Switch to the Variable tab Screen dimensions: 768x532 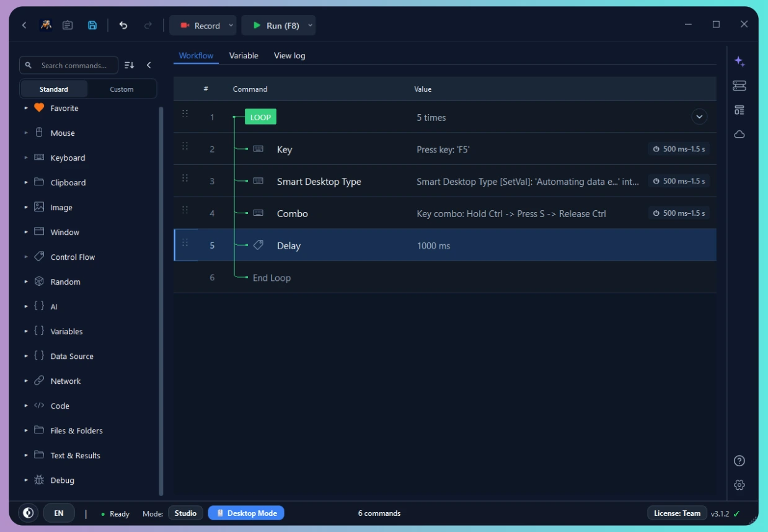click(x=244, y=55)
